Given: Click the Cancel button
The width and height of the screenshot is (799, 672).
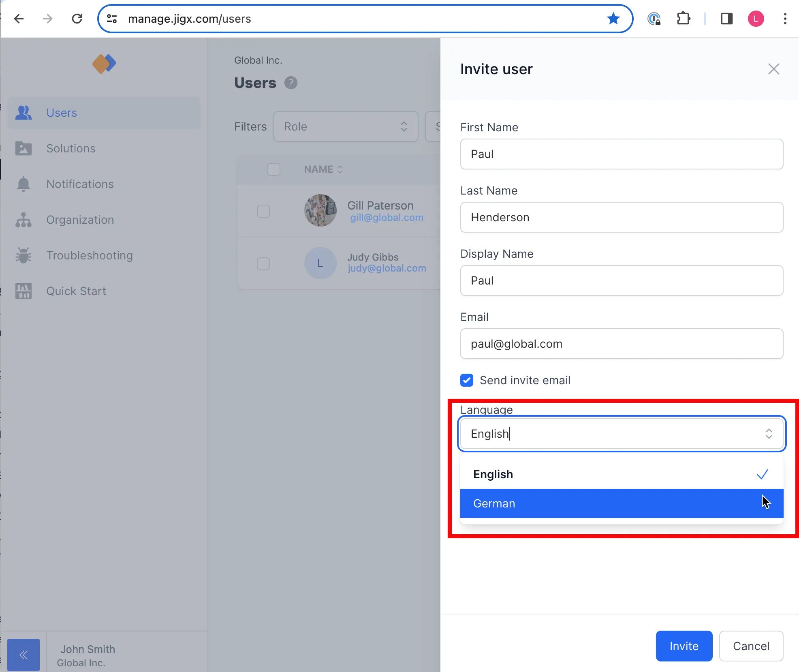Looking at the screenshot, I should click(x=751, y=645).
